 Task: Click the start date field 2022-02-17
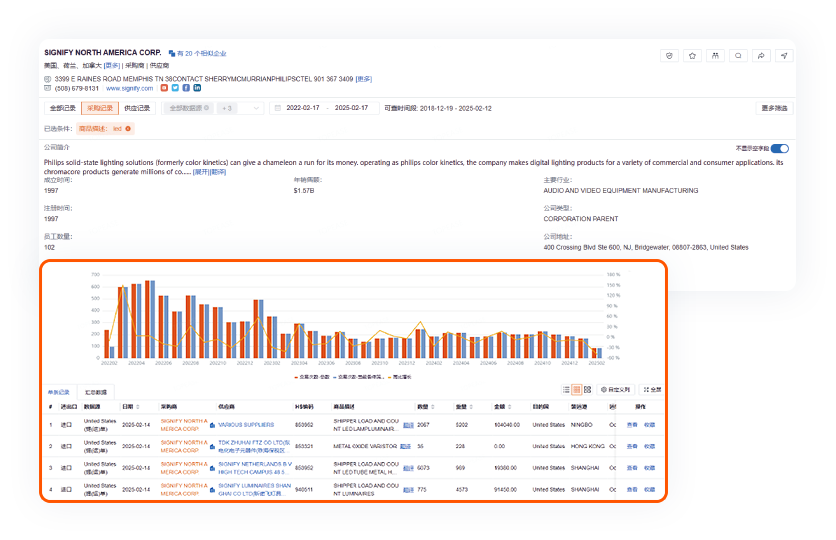point(302,108)
